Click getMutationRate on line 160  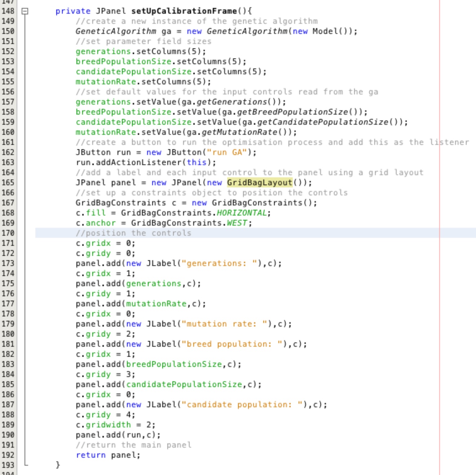pos(239,132)
